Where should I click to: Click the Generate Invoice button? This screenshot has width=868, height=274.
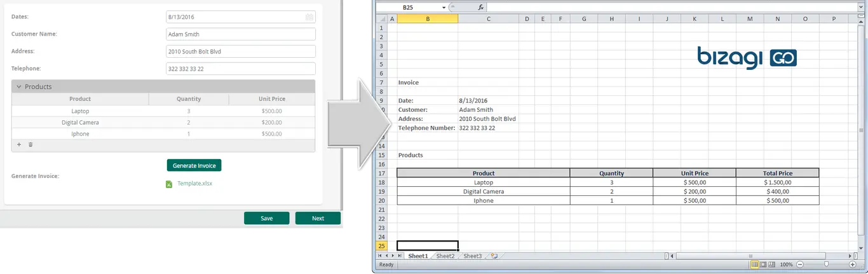(x=194, y=165)
